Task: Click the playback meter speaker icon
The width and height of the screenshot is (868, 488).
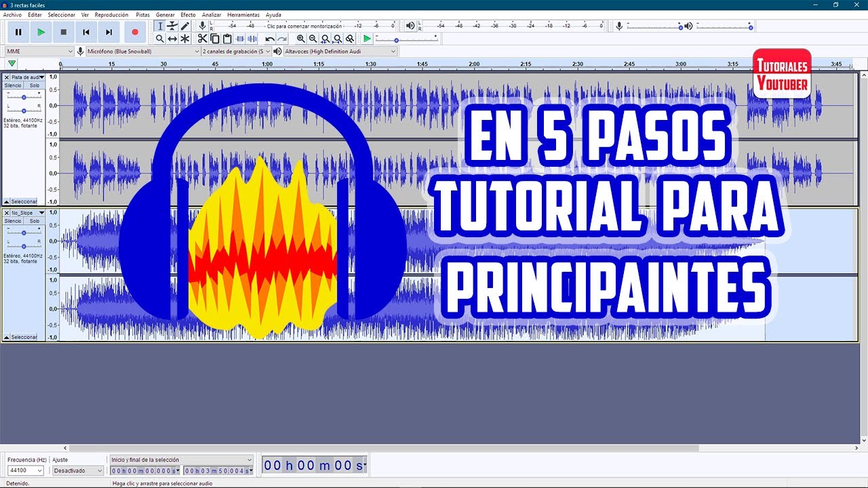Action: pyautogui.click(x=410, y=26)
